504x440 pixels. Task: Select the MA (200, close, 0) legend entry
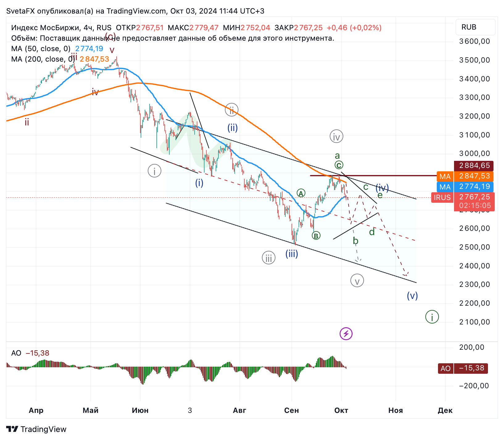coord(43,59)
